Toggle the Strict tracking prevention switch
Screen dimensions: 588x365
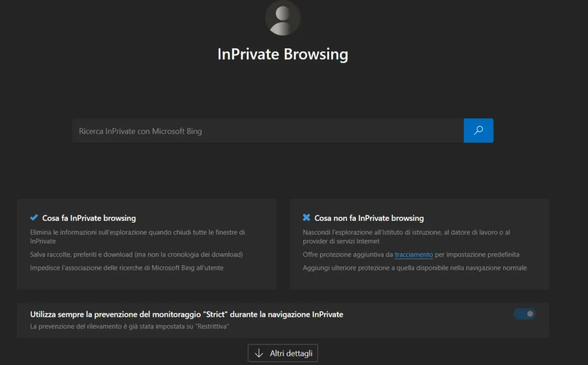(525, 314)
